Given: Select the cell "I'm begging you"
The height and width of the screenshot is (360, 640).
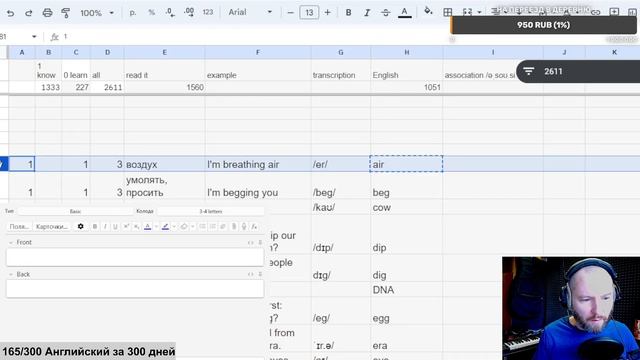Looking at the screenshot, I should (x=258, y=186).
